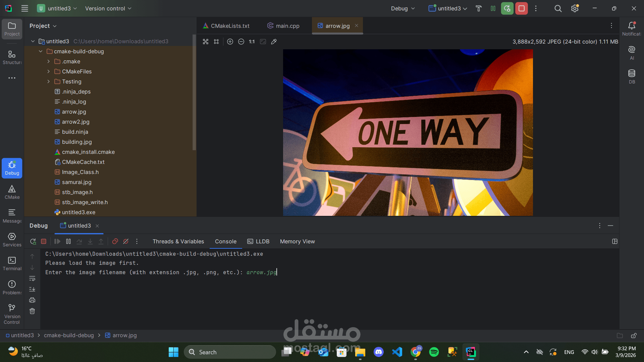Clear all console output trash icon
The height and width of the screenshot is (362, 644).
tap(32, 311)
